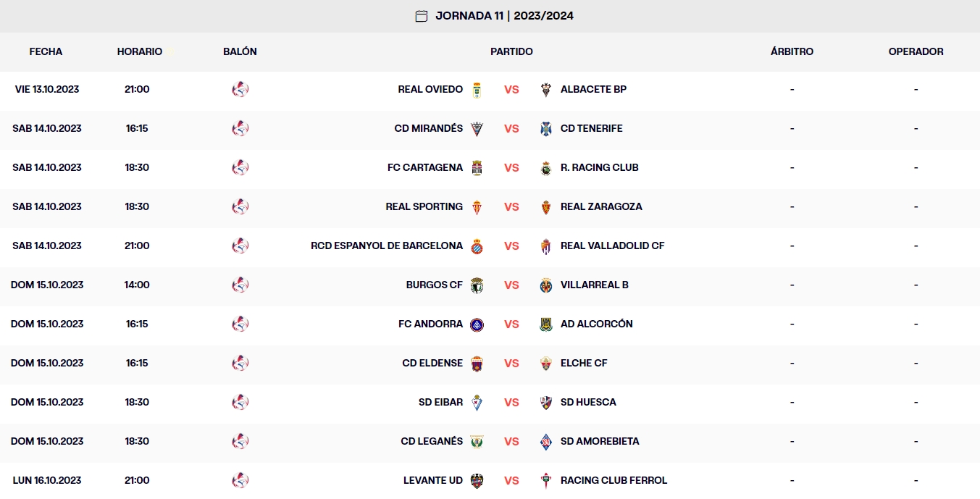Click the HORARIO column header
Viewport: 980px width, 499px height.
pos(139,51)
